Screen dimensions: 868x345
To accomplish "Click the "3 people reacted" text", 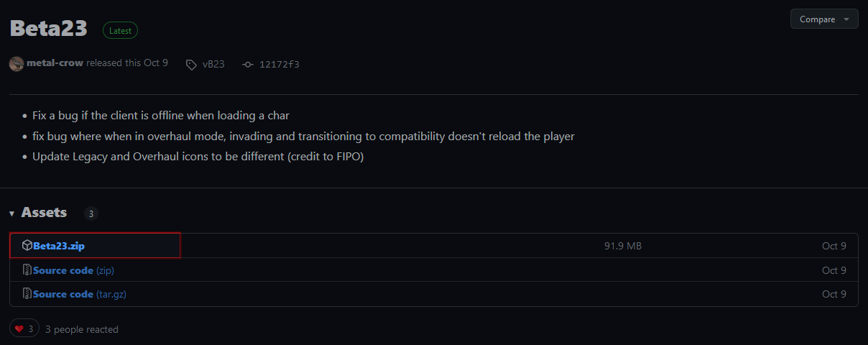I will (x=82, y=329).
